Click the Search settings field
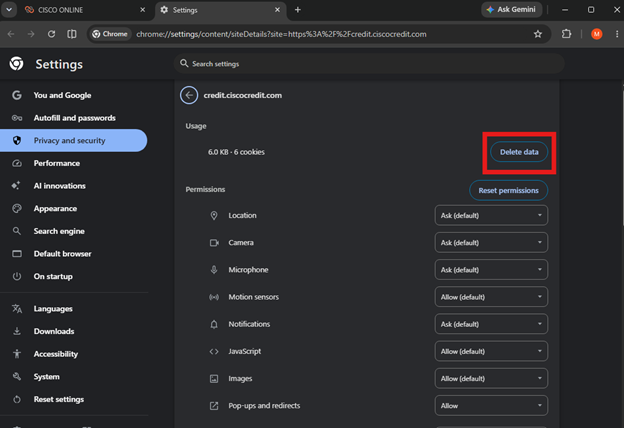Screen dimensions: 624x428 click(x=369, y=64)
